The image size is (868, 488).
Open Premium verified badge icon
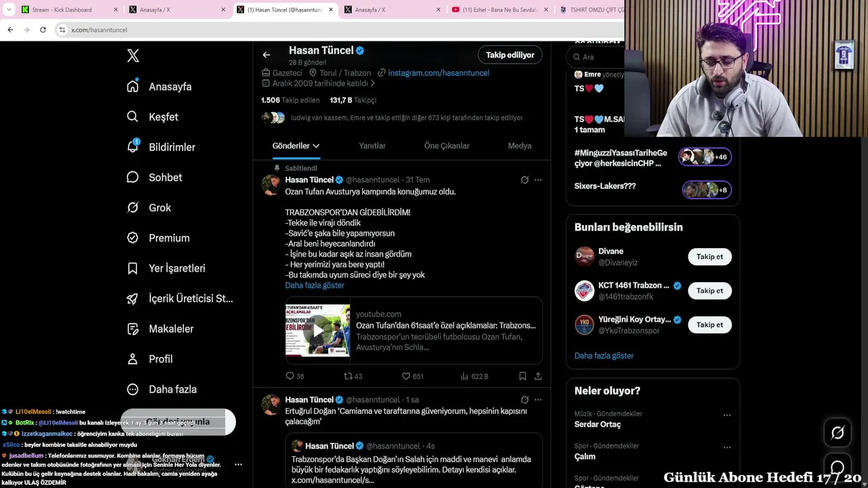point(133,238)
